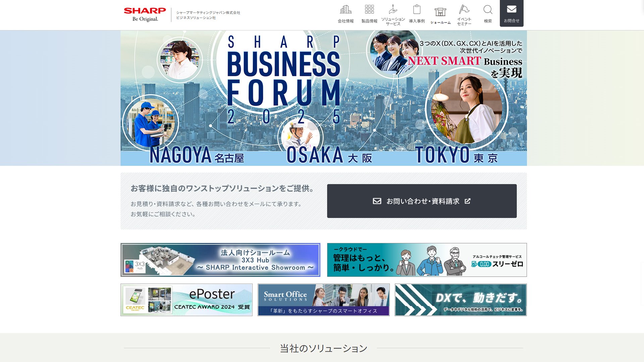Click the お問合せ envelope button in header
Viewport: 644px width, 362px height.
coord(512,13)
